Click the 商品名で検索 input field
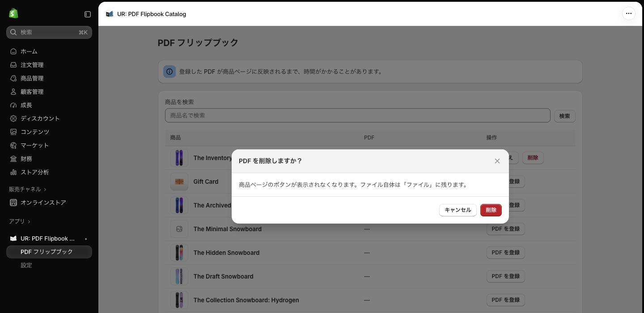The width and height of the screenshot is (644, 313). tap(358, 115)
